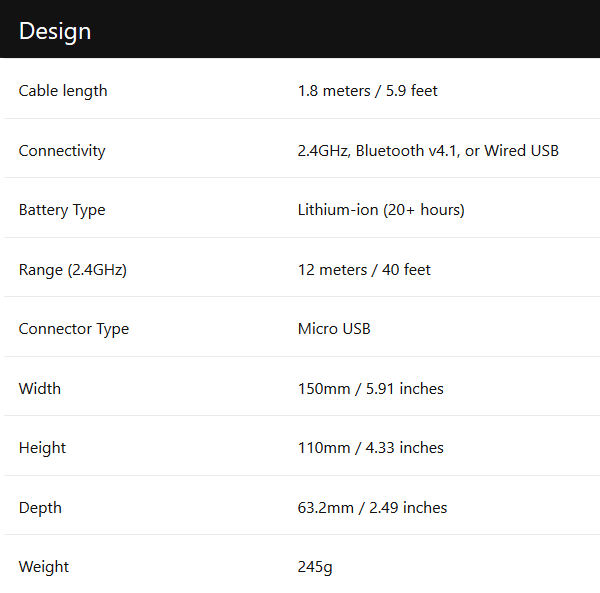Click the Lithium-ion (20+ hours) value
Viewport: 600px width, 593px height.
pos(381,210)
